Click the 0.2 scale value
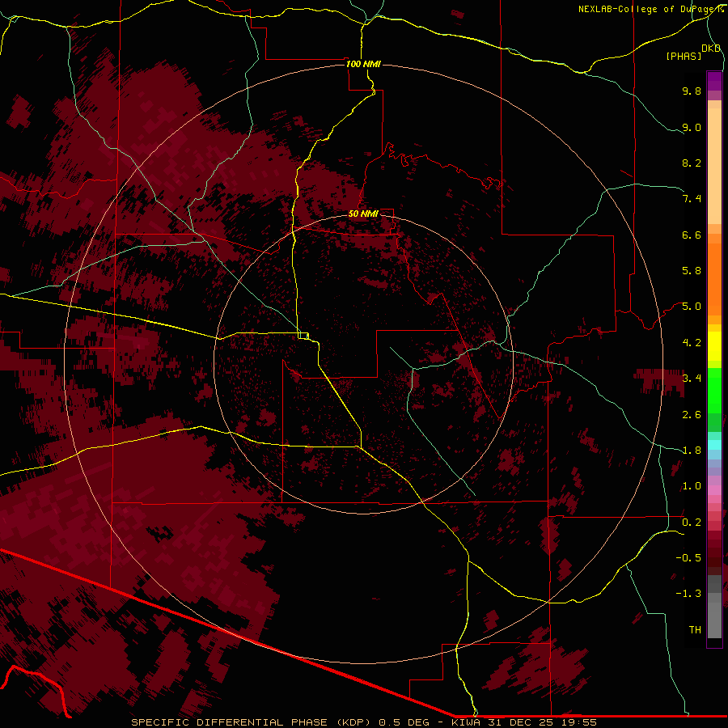 click(692, 523)
